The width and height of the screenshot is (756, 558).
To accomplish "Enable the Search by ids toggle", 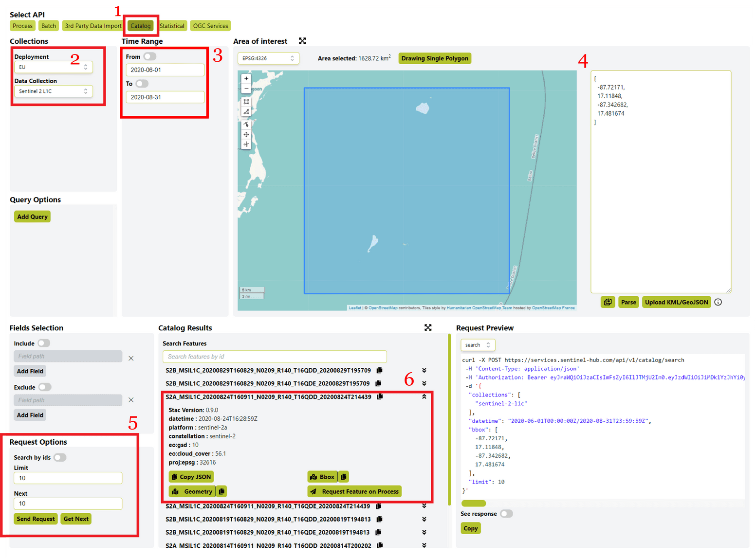I will pos(60,457).
